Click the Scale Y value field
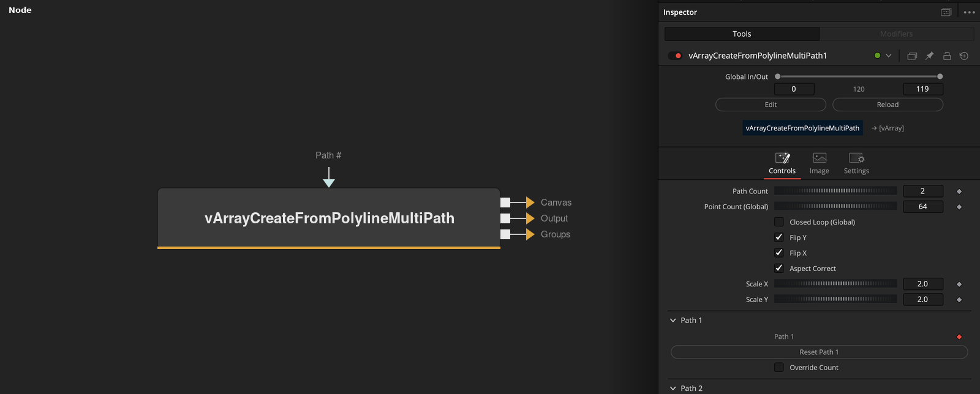 (x=922, y=299)
